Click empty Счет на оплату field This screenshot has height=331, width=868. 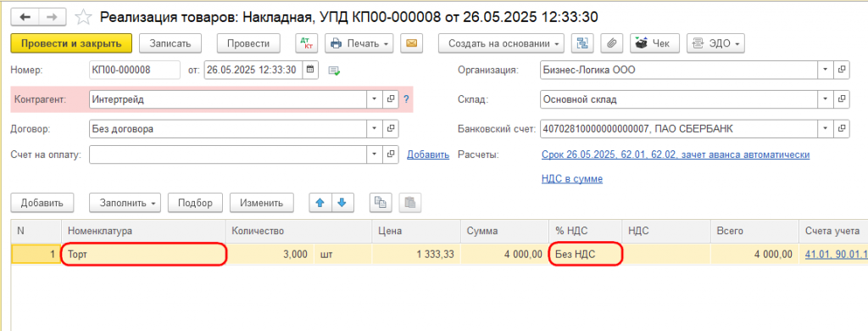tap(228, 154)
